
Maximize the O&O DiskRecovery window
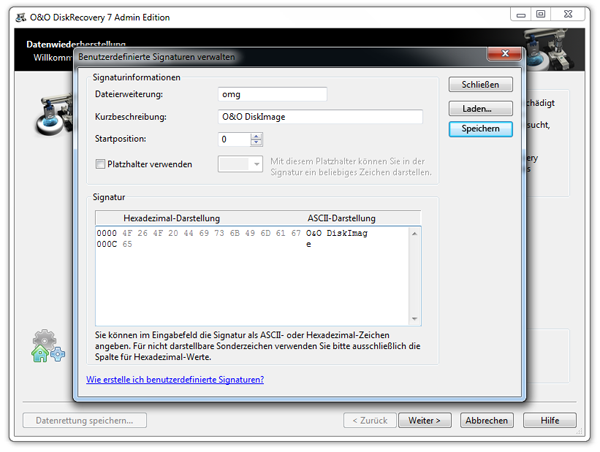[540, 15]
